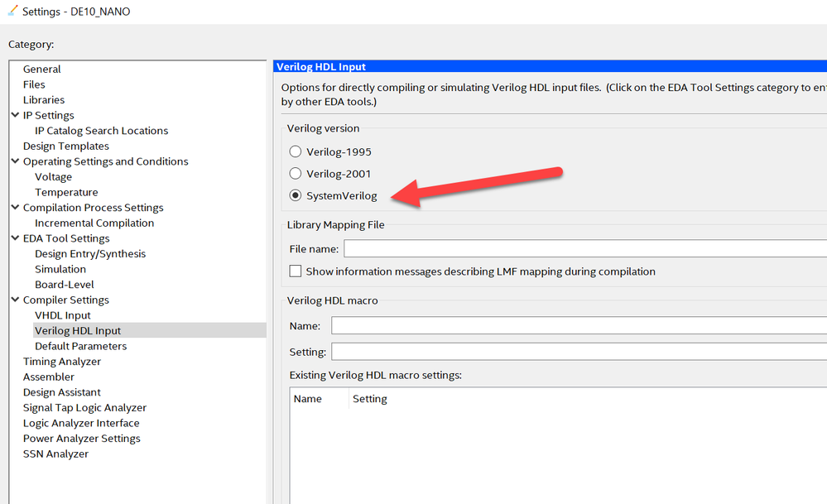This screenshot has width=827, height=504.
Task: Open Design Entry/Synthesis settings
Action: coord(90,253)
